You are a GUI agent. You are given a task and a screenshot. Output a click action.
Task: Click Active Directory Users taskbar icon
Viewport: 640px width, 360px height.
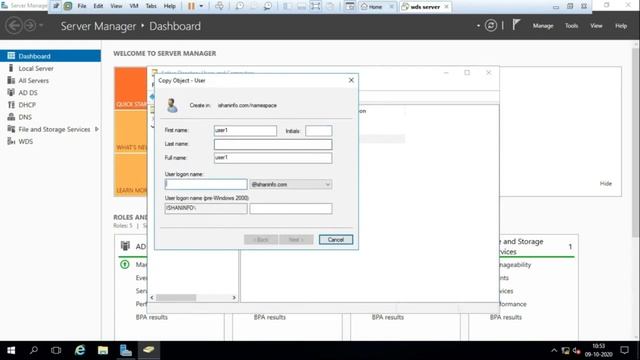pos(149,350)
